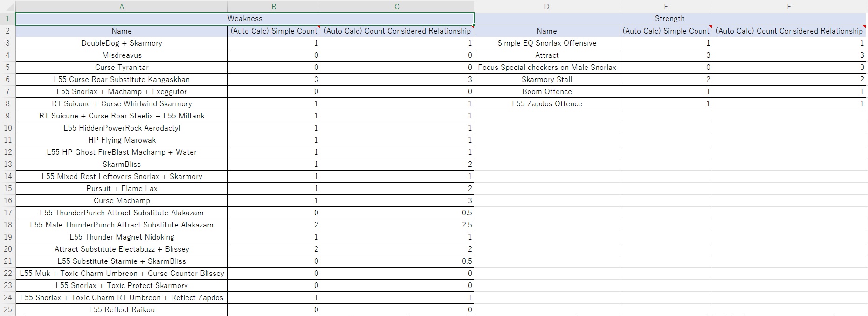This screenshot has height=316, width=868.
Task: Click the merged Strength header cell
Action: tap(670, 19)
